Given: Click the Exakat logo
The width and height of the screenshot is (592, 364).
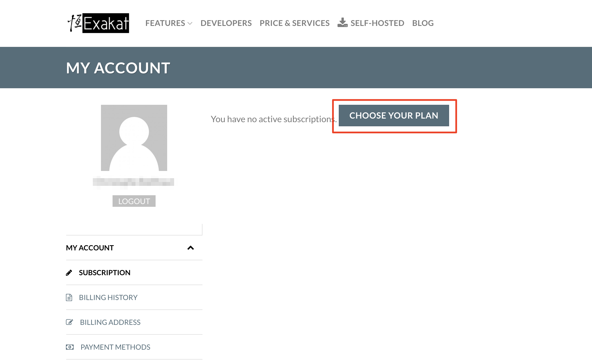Looking at the screenshot, I should tap(98, 23).
